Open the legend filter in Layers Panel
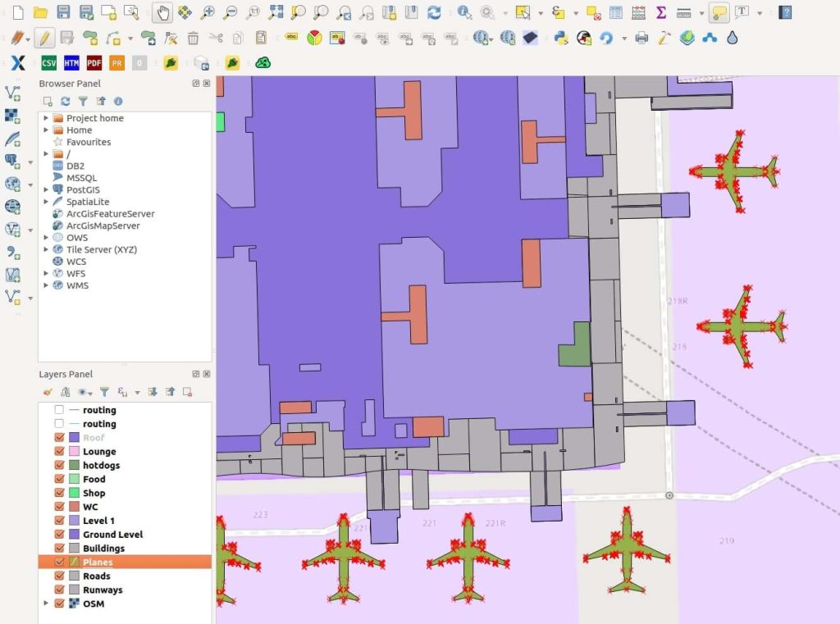840x624 pixels. pos(103,392)
